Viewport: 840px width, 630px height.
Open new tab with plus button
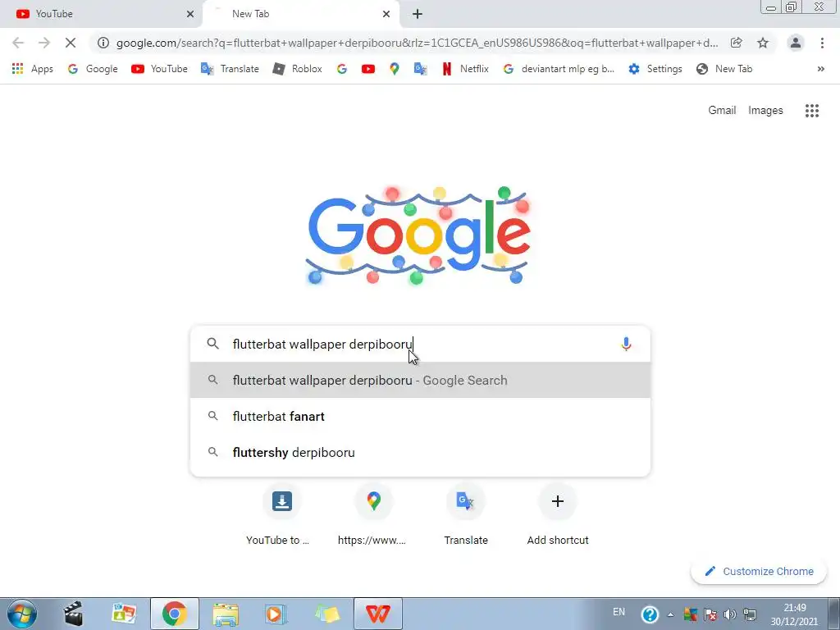point(418,14)
